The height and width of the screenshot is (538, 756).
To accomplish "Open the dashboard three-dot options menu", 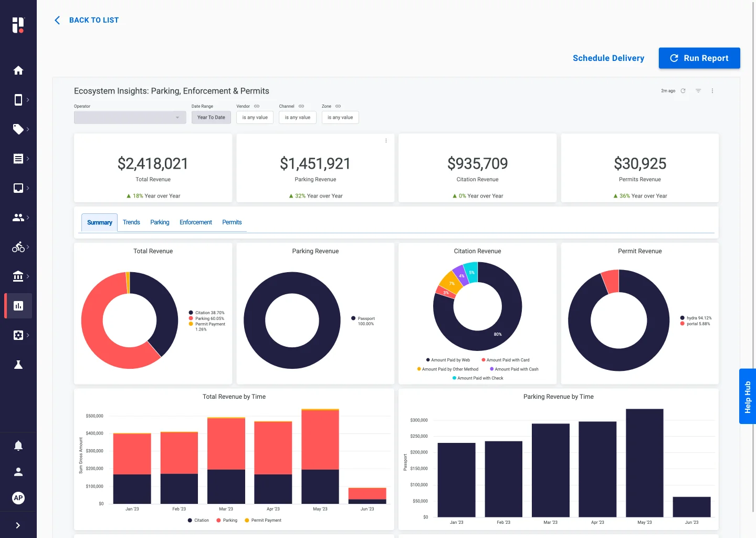I will click(712, 91).
